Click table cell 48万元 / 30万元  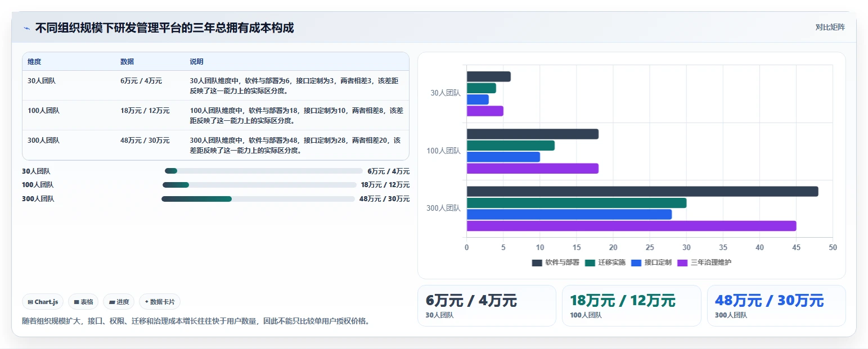click(x=145, y=140)
